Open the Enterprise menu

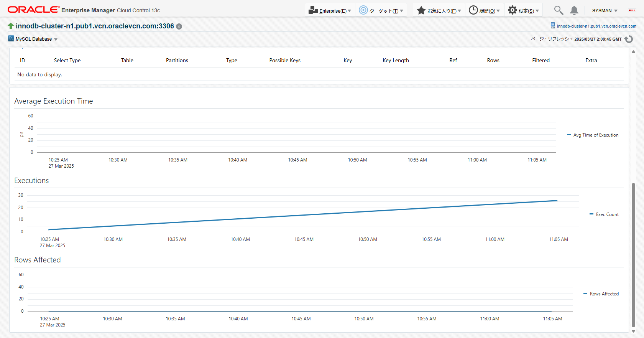[x=330, y=10]
